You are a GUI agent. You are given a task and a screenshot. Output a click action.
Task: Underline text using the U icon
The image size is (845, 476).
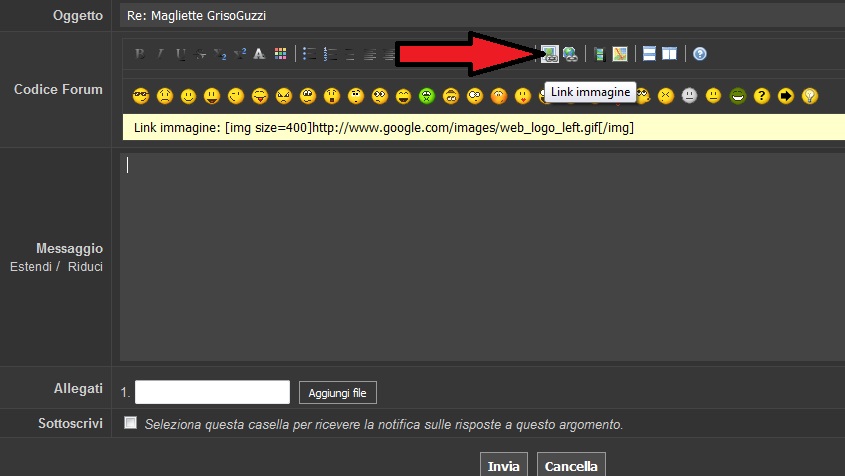[181, 54]
